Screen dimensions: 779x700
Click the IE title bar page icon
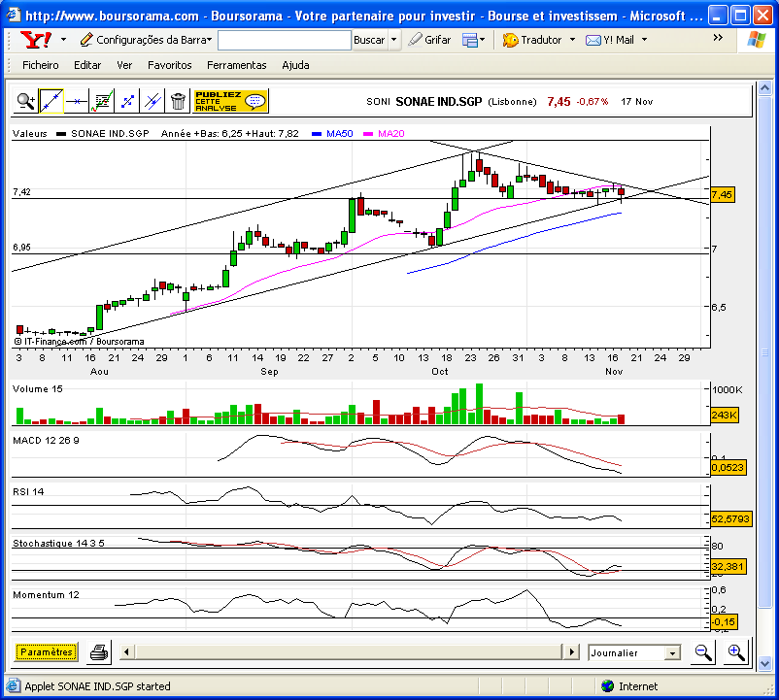[14, 16]
